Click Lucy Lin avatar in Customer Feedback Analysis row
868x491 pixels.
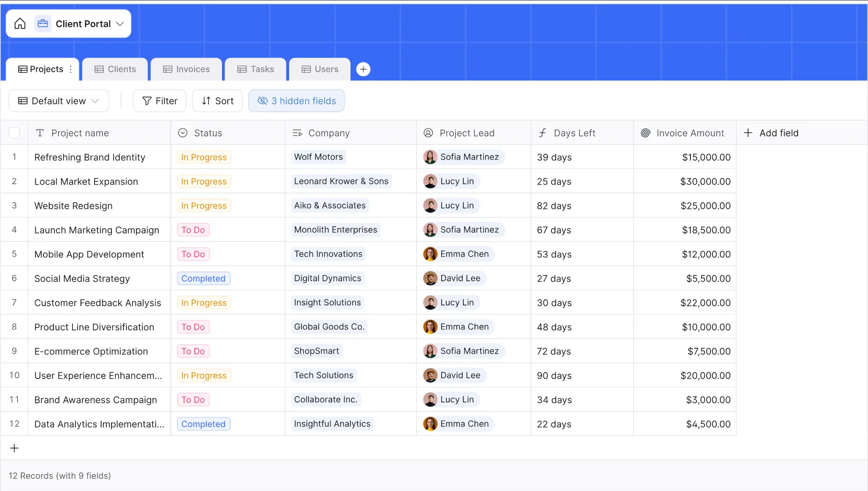pyautogui.click(x=430, y=302)
